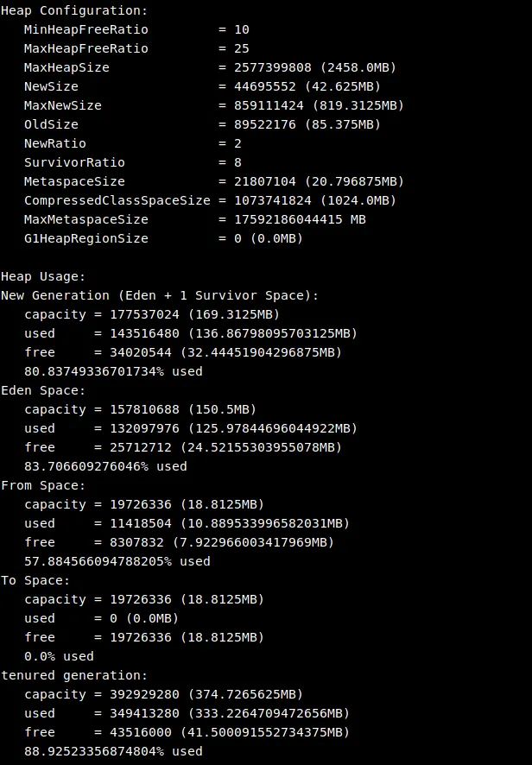The image size is (532, 765).
Task: Click the MaxNewSize label
Action: tap(63, 105)
